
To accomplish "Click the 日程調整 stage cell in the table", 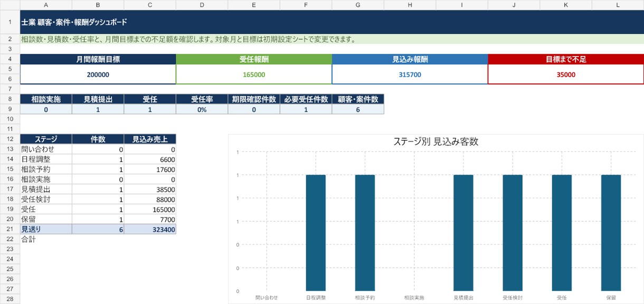I will point(46,159).
